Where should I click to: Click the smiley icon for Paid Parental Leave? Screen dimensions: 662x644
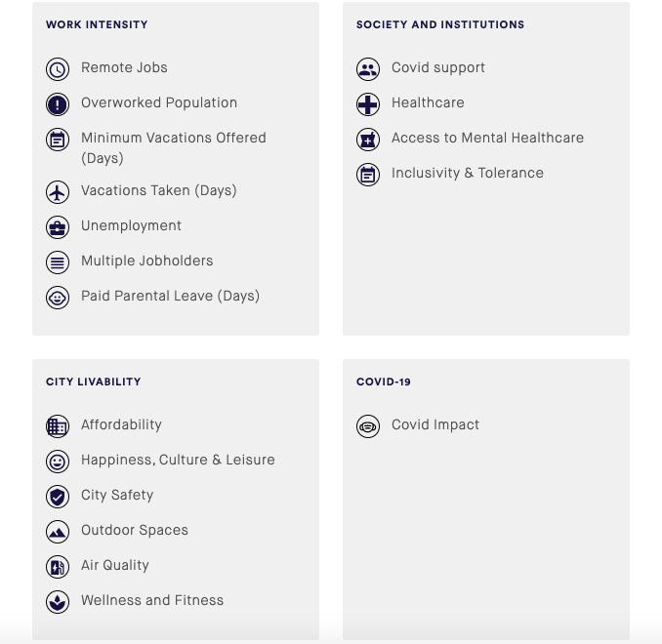58,298
